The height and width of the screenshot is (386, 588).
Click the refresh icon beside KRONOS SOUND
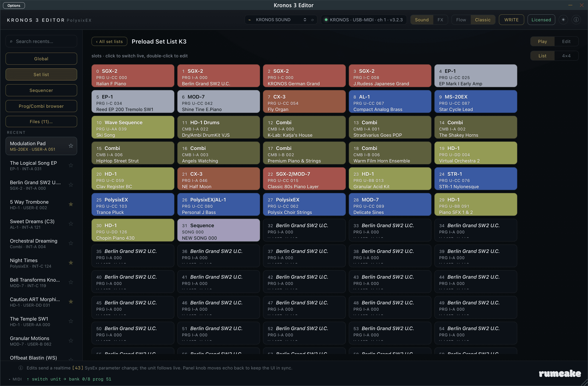click(313, 20)
